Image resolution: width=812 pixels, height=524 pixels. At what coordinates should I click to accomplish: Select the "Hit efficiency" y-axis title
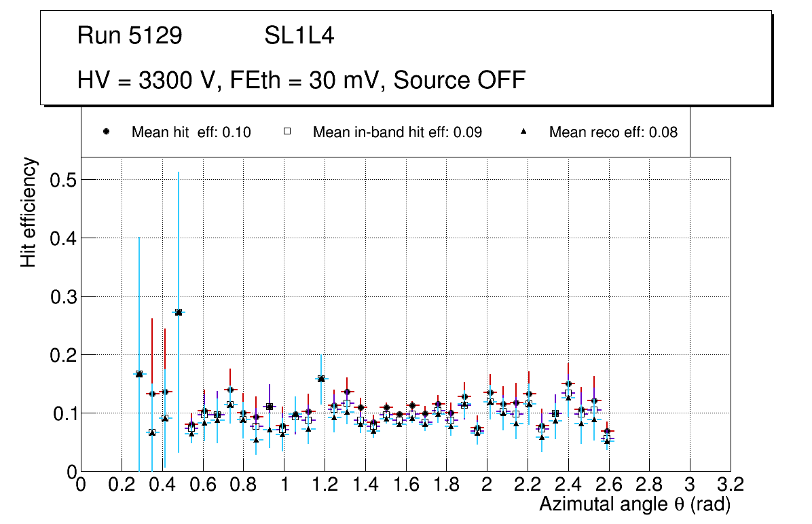[29, 212]
